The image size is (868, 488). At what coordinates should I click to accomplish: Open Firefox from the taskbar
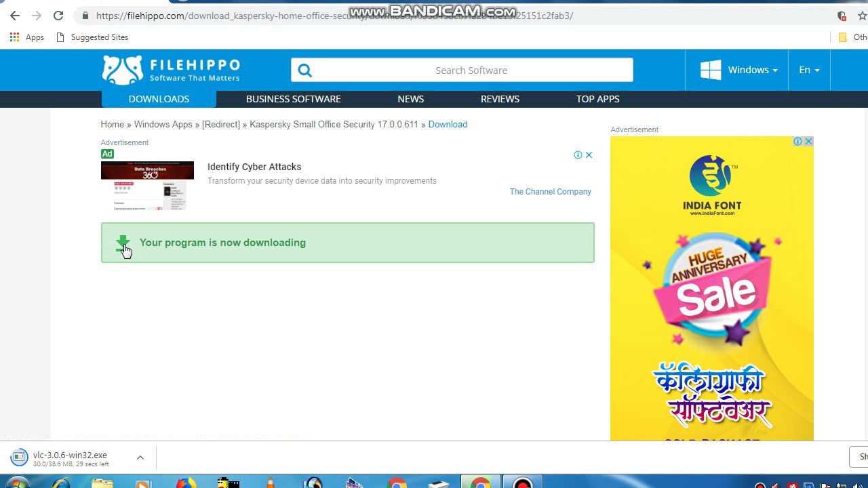[185, 484]
